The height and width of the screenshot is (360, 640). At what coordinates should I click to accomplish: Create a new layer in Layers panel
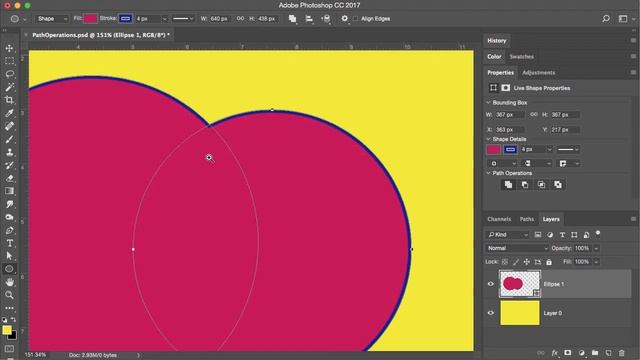tap(608, 353)
